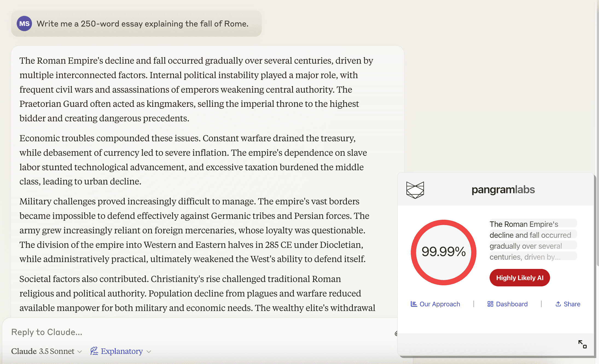599x364 pixels.
Task: Click the attachment icon beside reply box
Action: (x=396, y=333)
